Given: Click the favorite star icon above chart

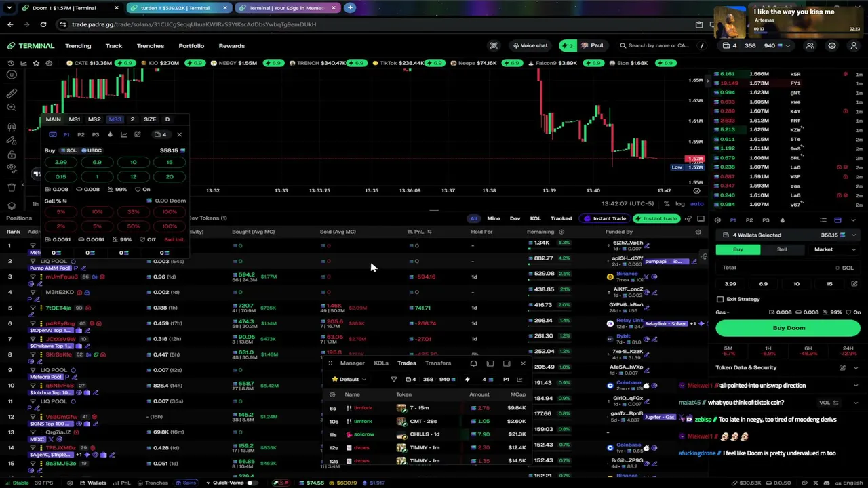Looking at the screenshot, I should pos(37,63).
